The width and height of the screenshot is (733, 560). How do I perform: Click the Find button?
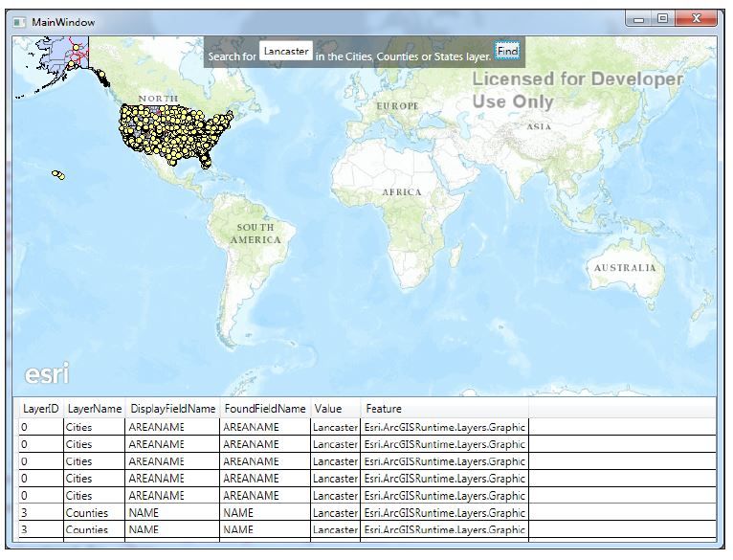point(507,51)
